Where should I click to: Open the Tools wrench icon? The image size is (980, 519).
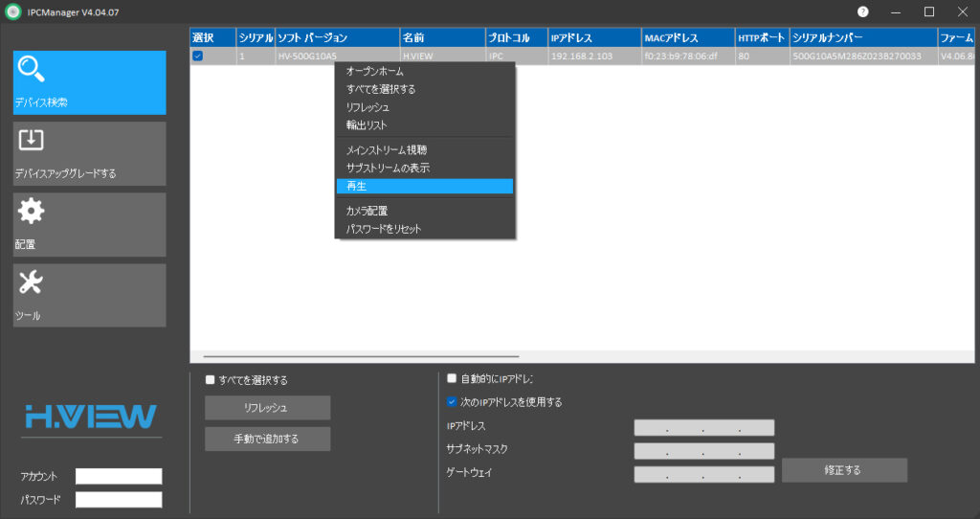pos(32,282)
